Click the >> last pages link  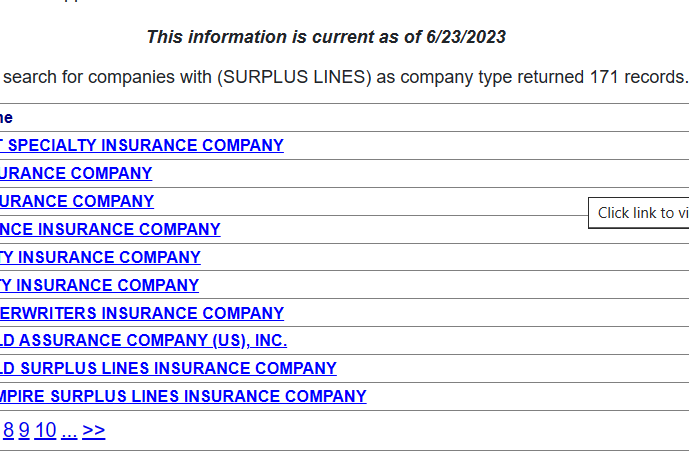[94, 431]
